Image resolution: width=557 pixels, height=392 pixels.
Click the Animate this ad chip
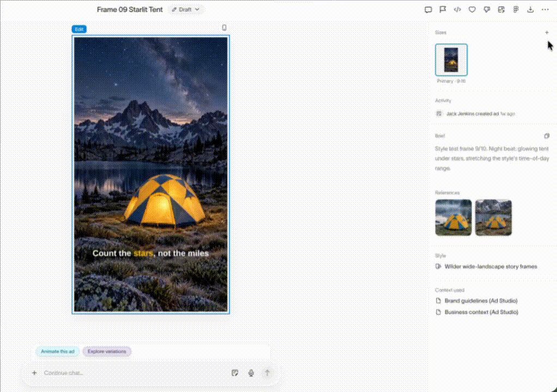tap(58, 352)
